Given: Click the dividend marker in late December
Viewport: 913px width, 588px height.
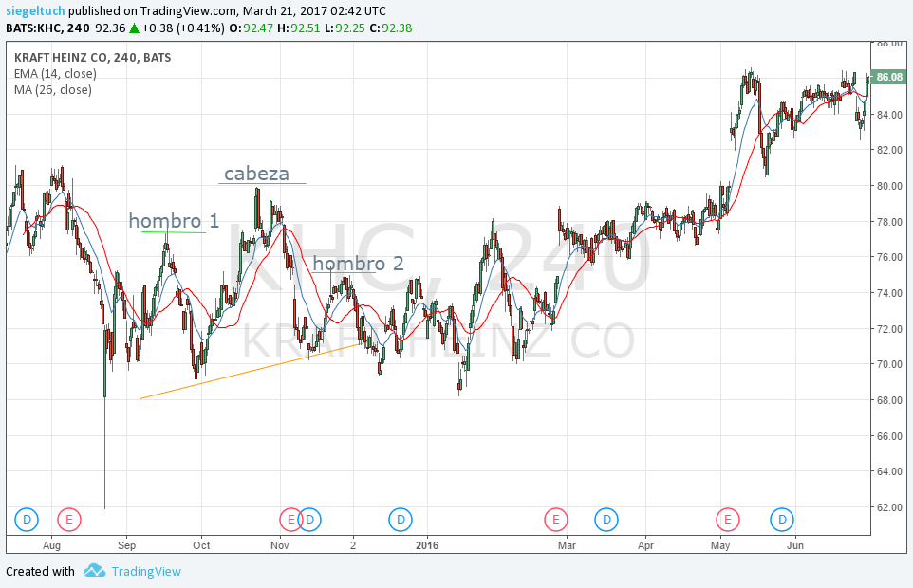Looking at the screenshot, I should (x=401, y=520).
